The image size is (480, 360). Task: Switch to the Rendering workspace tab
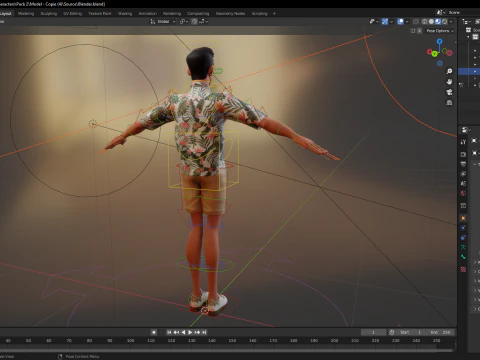172,14
